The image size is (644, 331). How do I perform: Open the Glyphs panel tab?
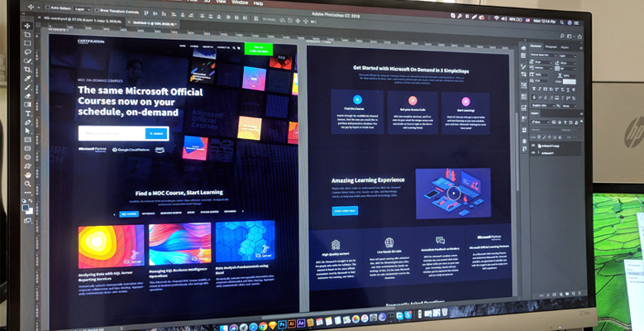click(x=565, y=48)
